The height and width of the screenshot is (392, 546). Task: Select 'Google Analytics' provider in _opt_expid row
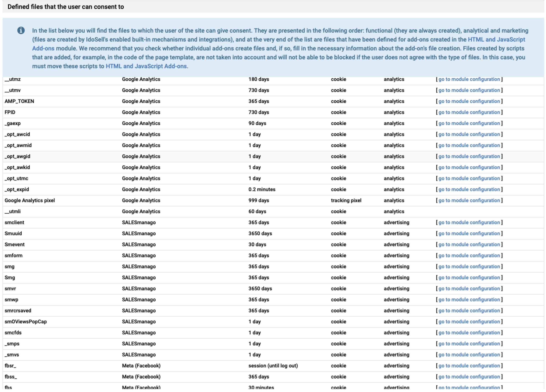(x=141, y=189)
